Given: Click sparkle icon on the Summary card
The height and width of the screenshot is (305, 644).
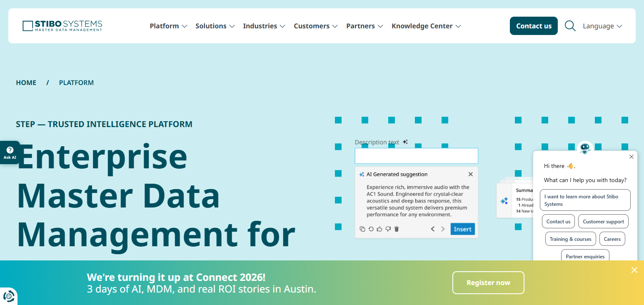Looking at the screenshot, I should click(x=504, y=201).
